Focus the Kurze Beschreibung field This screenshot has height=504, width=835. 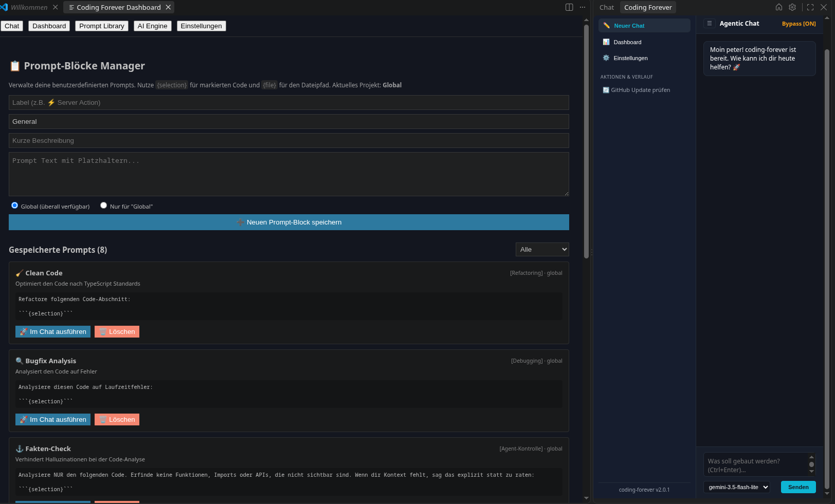(289, 141)
